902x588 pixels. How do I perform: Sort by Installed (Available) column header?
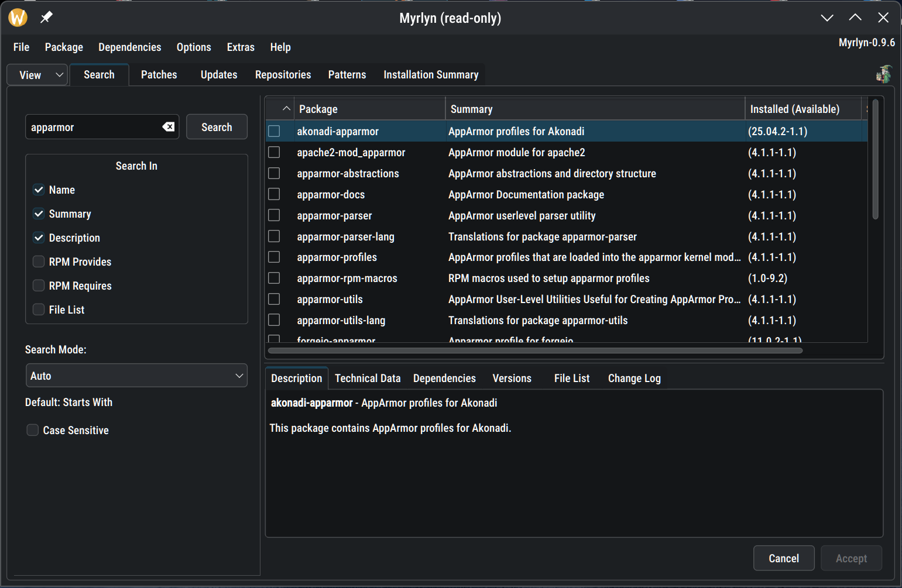pyautogui.click(x=804, y=109)
